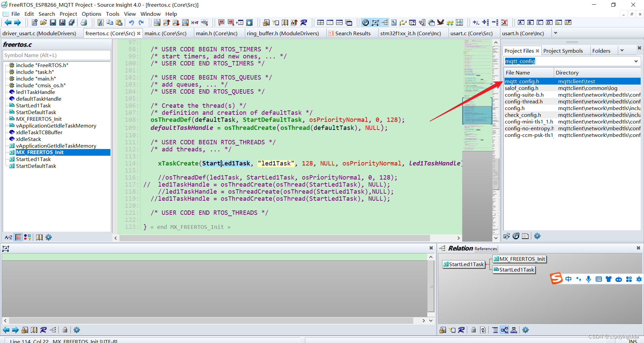
Task: Toggle lock icon in Relation window toolbar
Action: pyautogui.click(x=473, y=330)
